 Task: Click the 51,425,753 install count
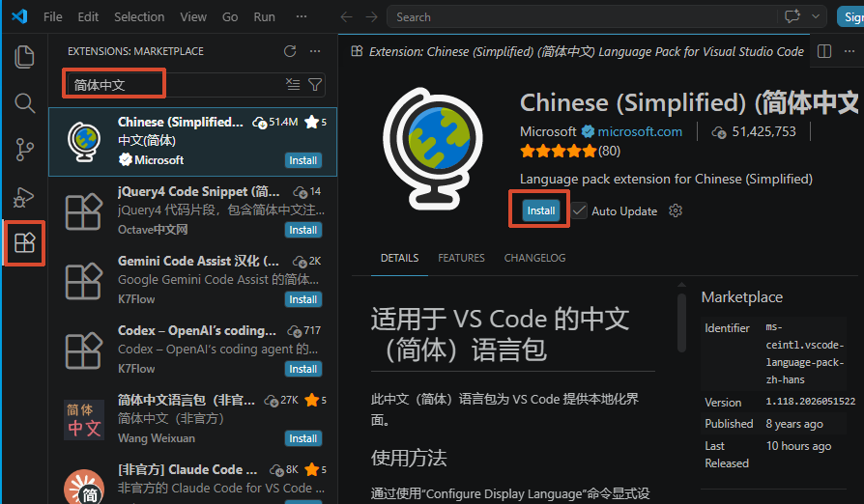[763, 131]
